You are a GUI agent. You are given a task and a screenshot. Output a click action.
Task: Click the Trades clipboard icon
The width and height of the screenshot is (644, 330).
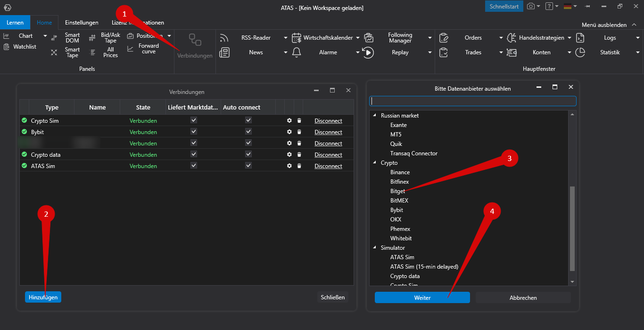[444, 52]
